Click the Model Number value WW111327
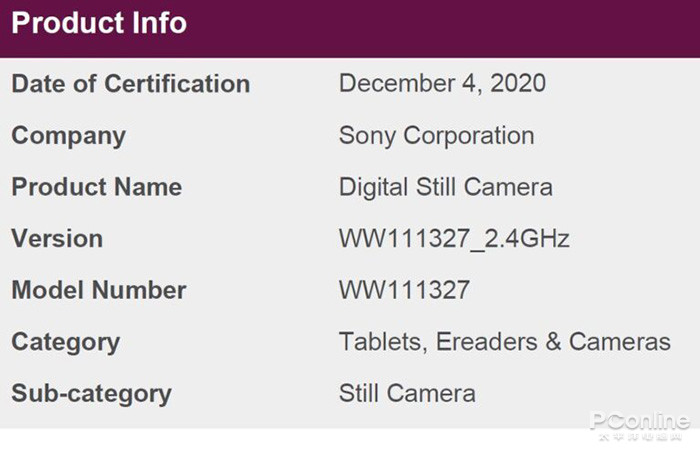The width and height of the screenshot is (700, 449). [404, 291]
